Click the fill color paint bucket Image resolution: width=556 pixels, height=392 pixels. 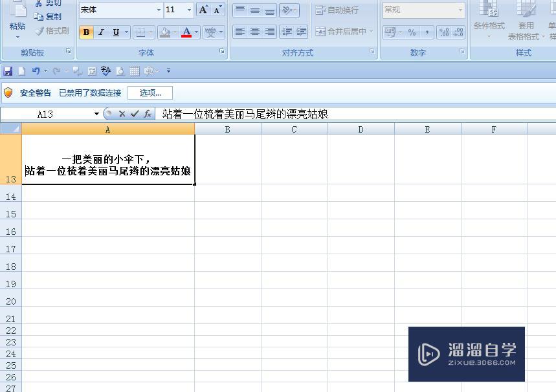(x=165, y=32)
